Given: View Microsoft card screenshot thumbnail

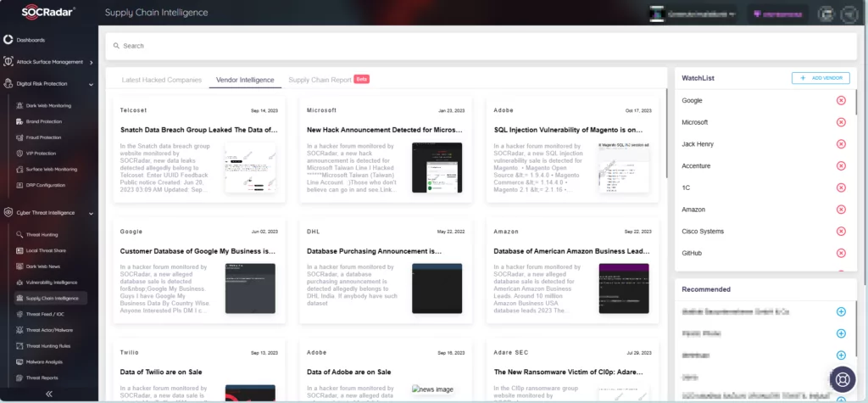Looking at the screenshot, I should click(x=437, y=167).
